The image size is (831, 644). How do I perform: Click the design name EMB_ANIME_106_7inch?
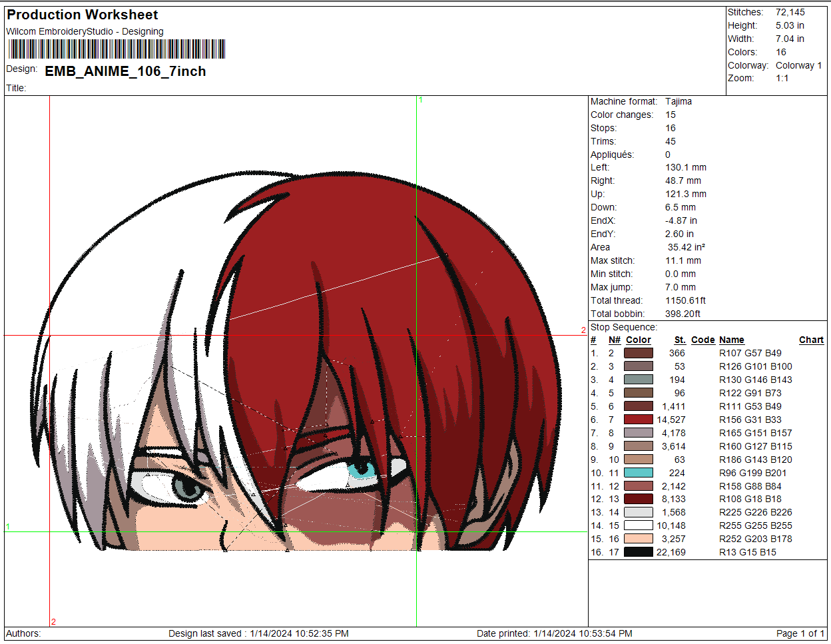coord(125,71)
